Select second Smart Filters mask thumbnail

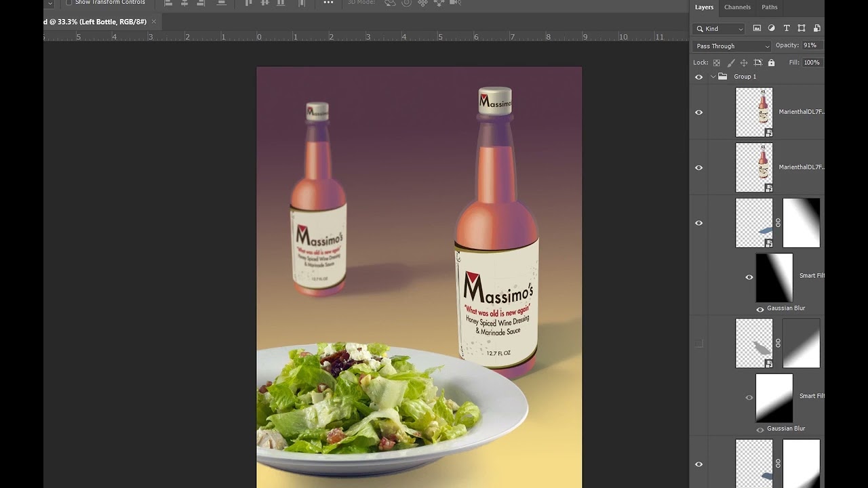(x=774, y=398)
